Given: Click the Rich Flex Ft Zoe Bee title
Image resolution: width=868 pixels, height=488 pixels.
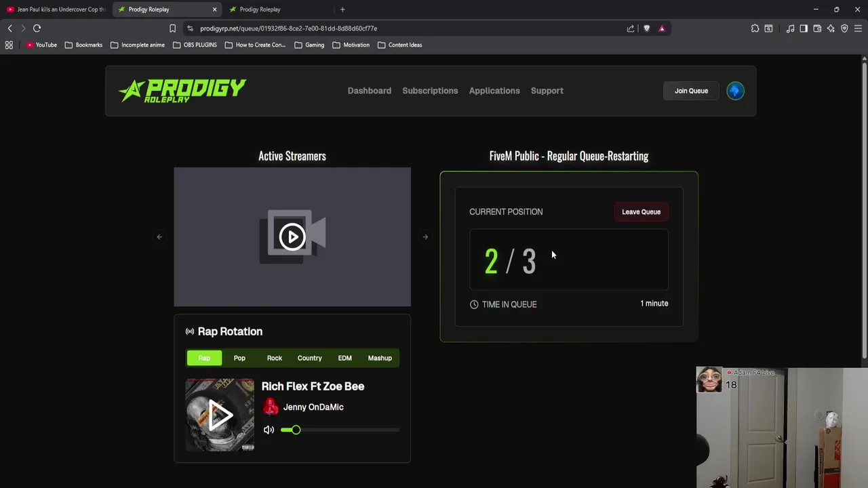Looking at the screenshot, I should click(313, 386).
